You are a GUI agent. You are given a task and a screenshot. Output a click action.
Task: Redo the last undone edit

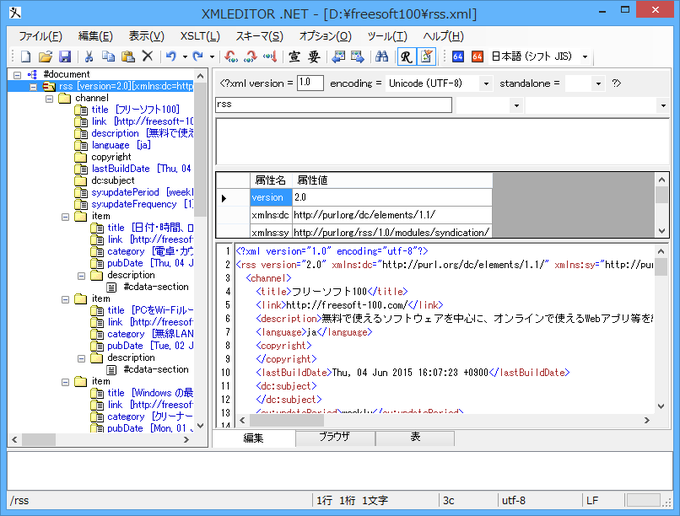pyautogui.click(x=198, y=56)
